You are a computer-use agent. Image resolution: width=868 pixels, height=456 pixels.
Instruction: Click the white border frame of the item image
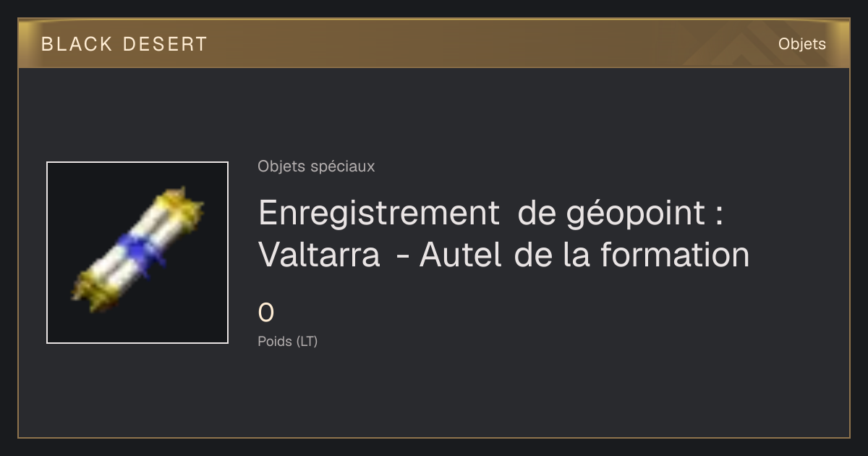48,253
